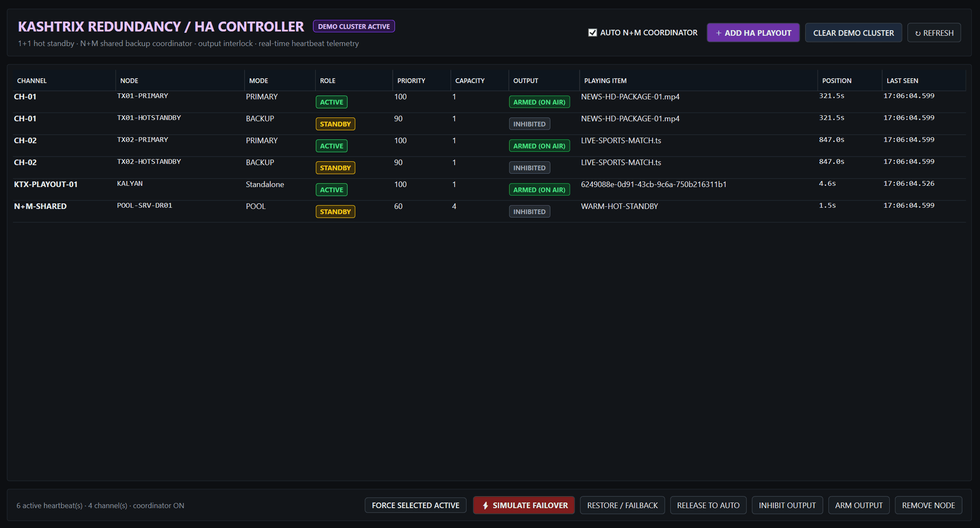Trigger Simulate Failover

click(524, 505)
